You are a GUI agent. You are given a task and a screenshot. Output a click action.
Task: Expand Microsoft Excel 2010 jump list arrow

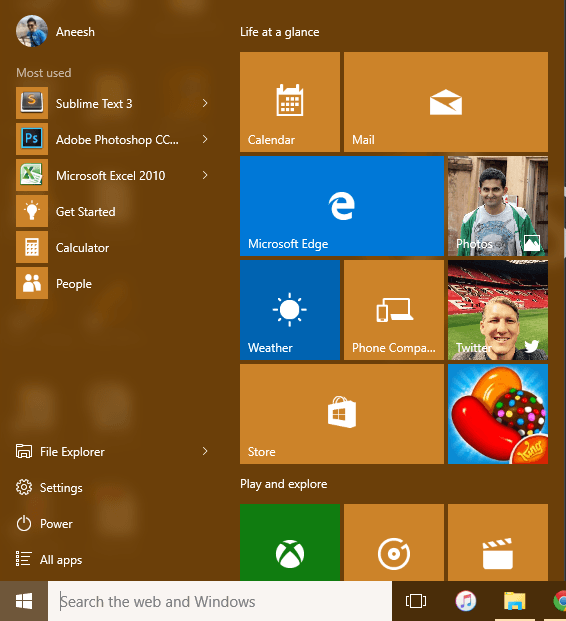(x=205, y=175)
